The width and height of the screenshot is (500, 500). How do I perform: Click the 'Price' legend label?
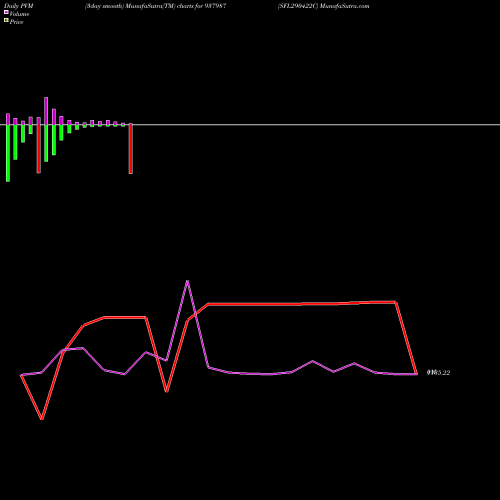tap(16, 22)
